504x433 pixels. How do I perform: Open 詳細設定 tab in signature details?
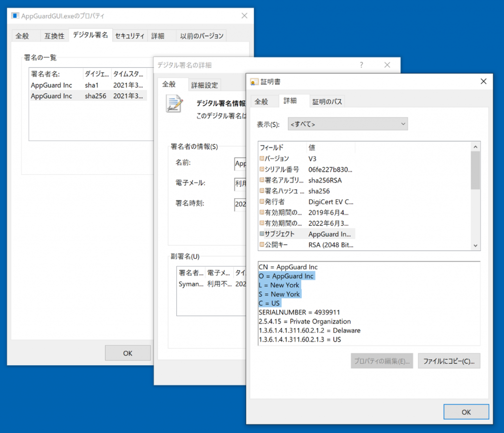click(x=204, y=85)
